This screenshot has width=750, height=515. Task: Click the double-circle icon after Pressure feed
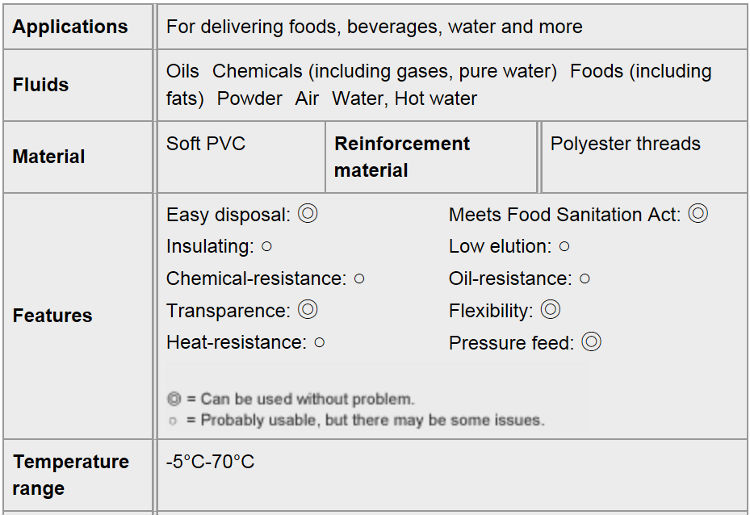pos(591,342)
